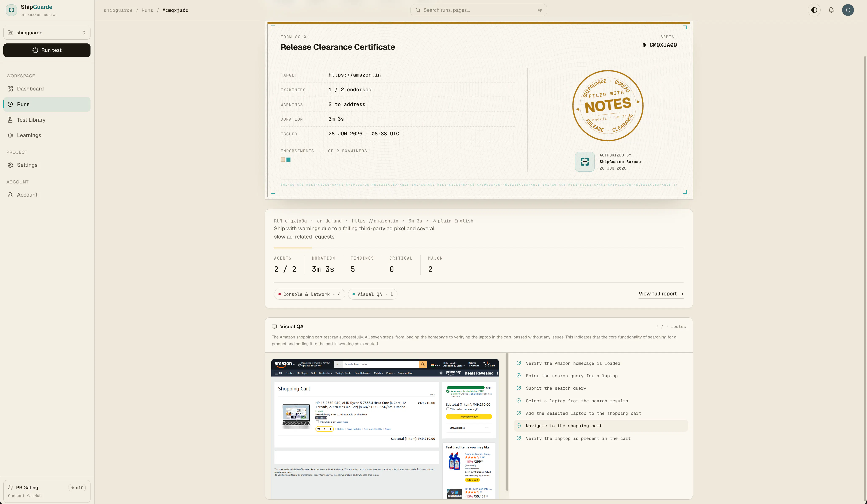
Task: Select step Submit the search query
Action: click(601, 388)
